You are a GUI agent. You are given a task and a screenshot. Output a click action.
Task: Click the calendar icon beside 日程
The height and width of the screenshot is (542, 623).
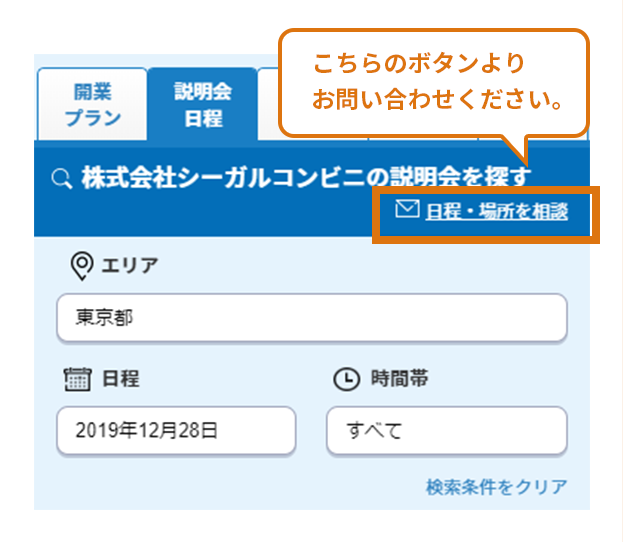pyautogui.click(x=77, y=379)
